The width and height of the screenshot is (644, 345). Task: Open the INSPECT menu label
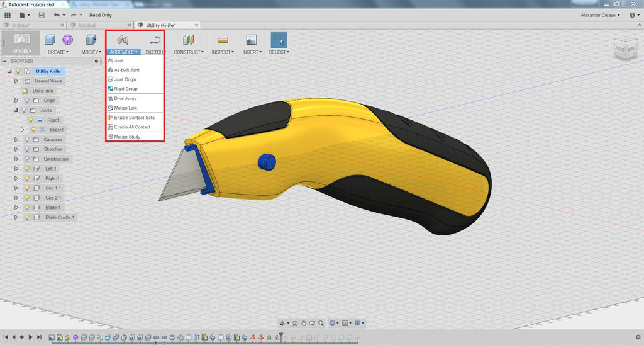[x=223, y=52]
